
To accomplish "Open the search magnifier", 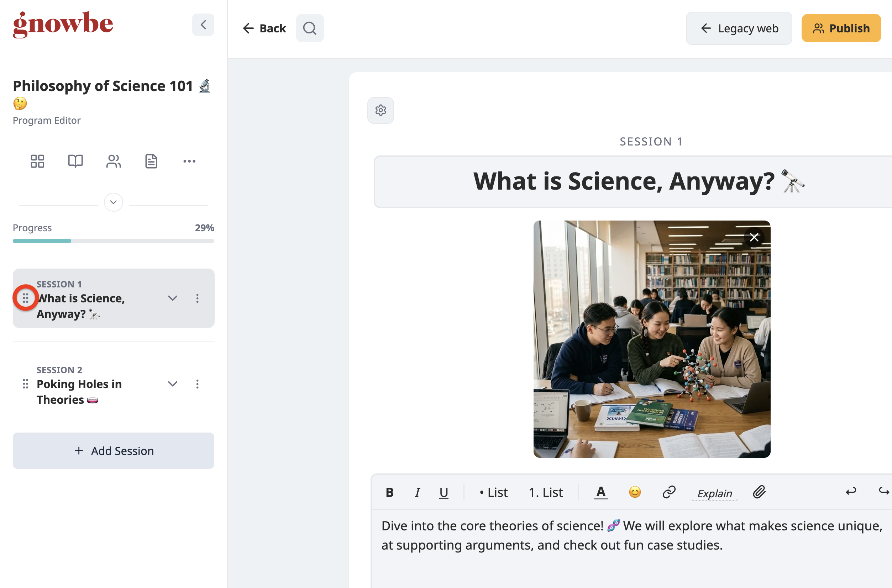I will coord(310,28).
